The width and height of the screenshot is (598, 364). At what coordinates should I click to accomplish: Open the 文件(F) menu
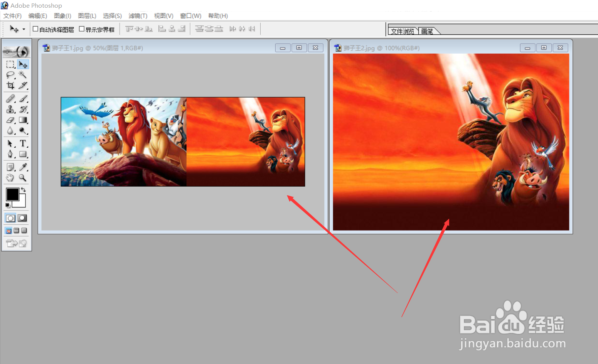point(12,16)
